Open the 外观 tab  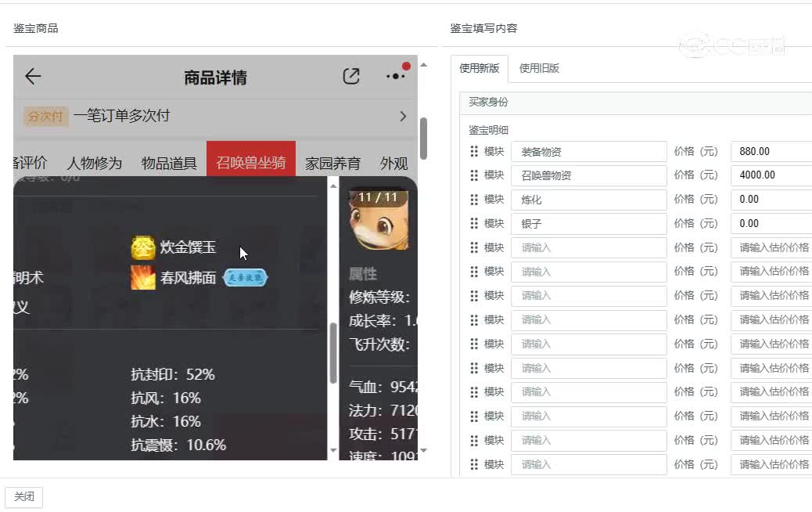point(394,161)
